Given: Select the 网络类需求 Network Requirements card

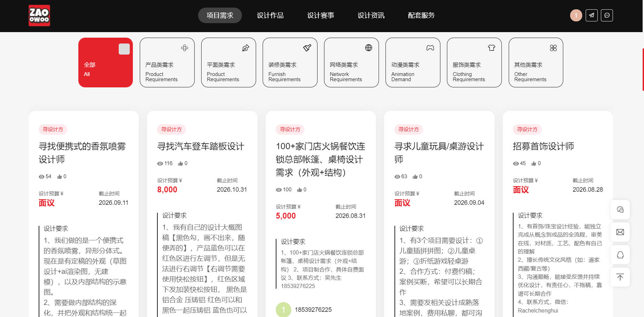Looking at the screenshot, I should coord(351,63).
